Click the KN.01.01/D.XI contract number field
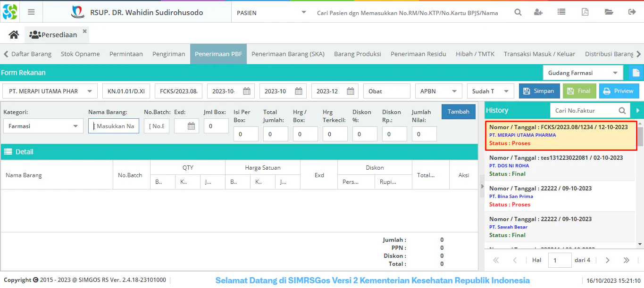 tap(126, 91)
